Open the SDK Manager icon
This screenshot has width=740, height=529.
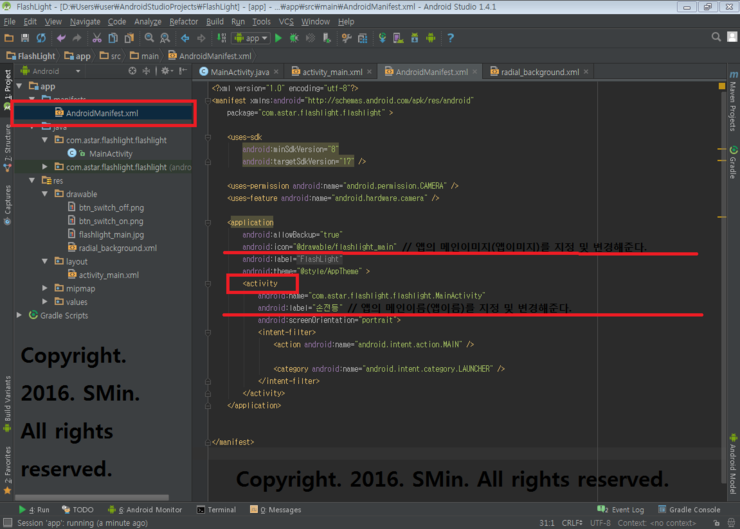(x=414, y=38)
